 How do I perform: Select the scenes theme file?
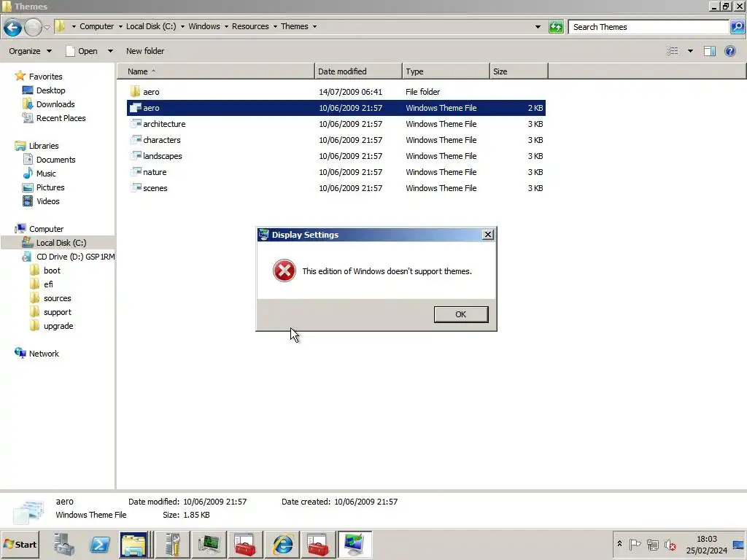[336, 188]
